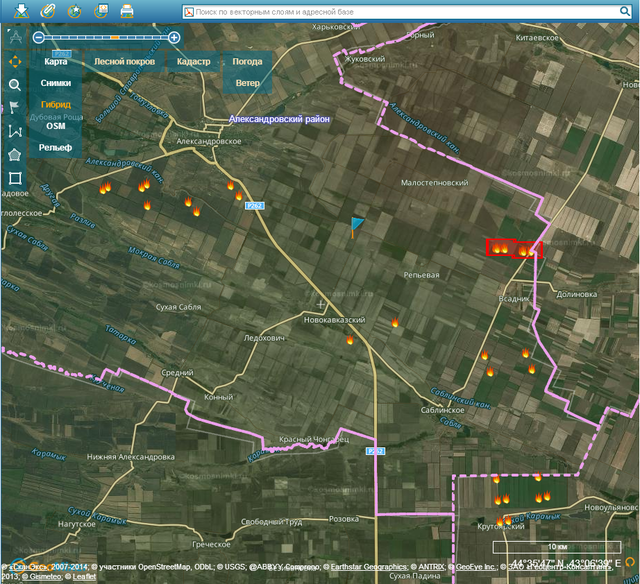
Task: Click the globe with star bookmark icon
Action: (74, 11)
